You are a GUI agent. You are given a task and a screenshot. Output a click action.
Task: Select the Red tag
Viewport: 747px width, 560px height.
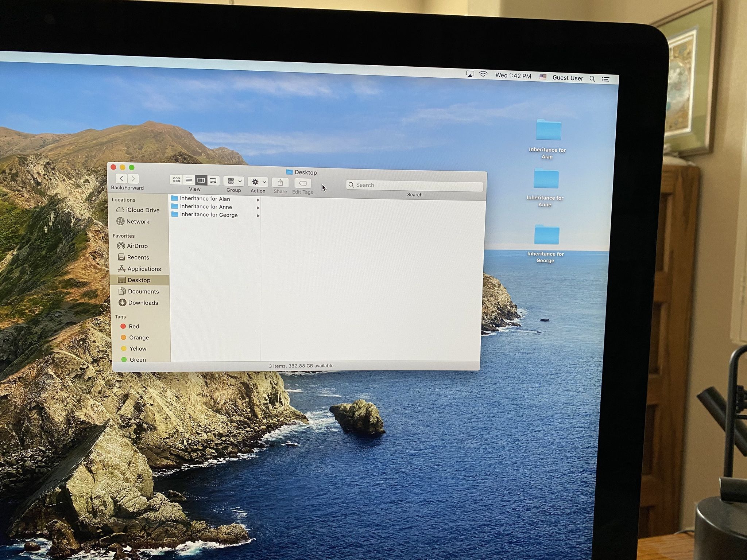pyautogui.click(x=130, y=326)
